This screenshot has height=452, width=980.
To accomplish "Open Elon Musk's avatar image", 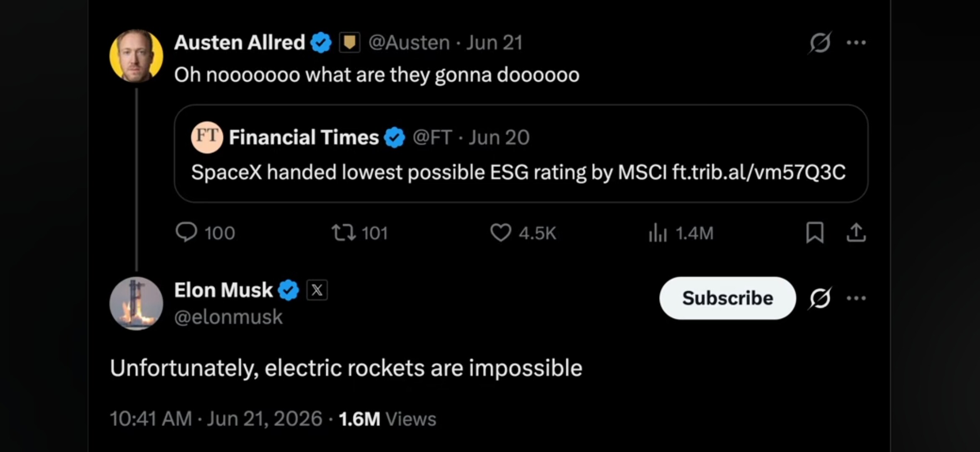I will tap(136, 303).
